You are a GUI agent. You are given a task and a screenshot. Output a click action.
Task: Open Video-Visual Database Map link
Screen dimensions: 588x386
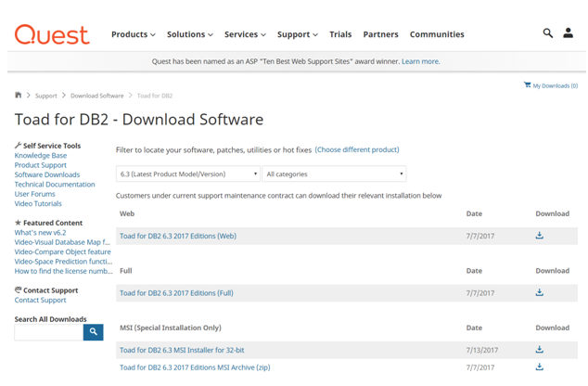(x=62, y=242)
